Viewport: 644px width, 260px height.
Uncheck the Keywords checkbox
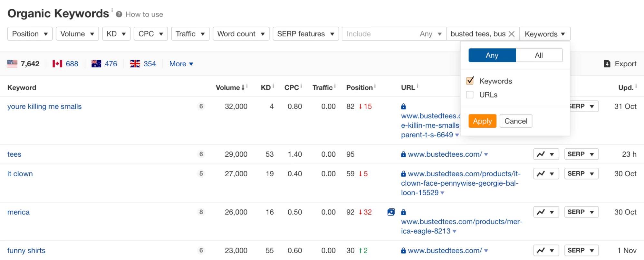pos(470,81)
